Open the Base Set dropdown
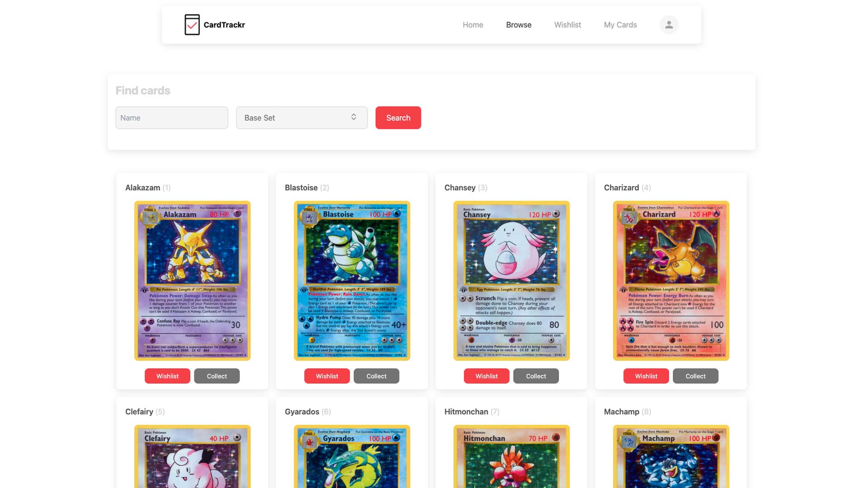The height and width of the screenshot is (488, 868). [x=302, y=117]
